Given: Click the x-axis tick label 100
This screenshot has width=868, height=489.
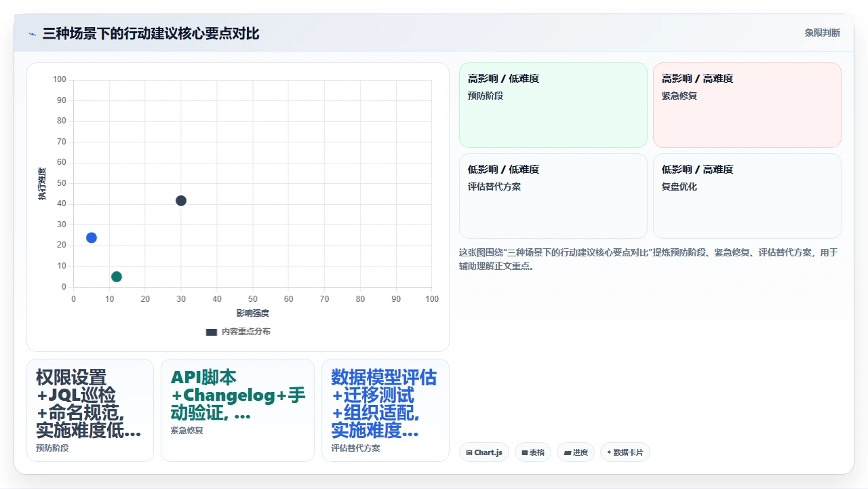Looking at the screenshot, I should [x=432, y=299].
